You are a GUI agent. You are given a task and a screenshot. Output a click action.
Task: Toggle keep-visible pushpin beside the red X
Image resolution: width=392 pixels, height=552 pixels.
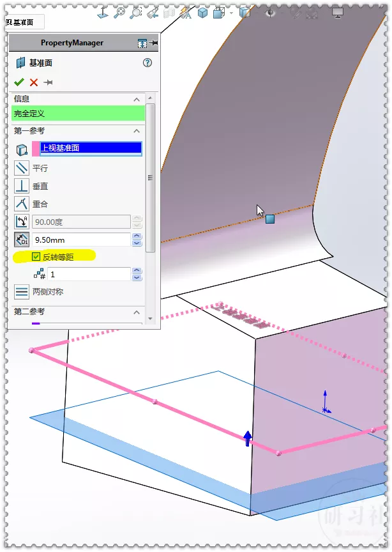(49, 82)
